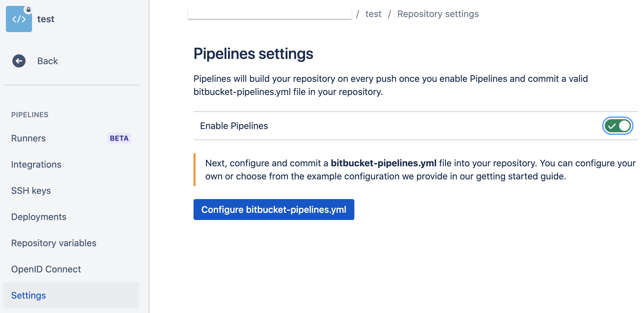
Task: Click the Back text link
Action: 47,61
